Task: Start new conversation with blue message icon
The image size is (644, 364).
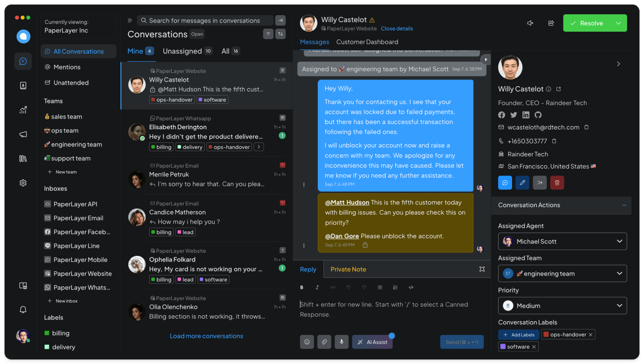Action: tap(505, 183)
